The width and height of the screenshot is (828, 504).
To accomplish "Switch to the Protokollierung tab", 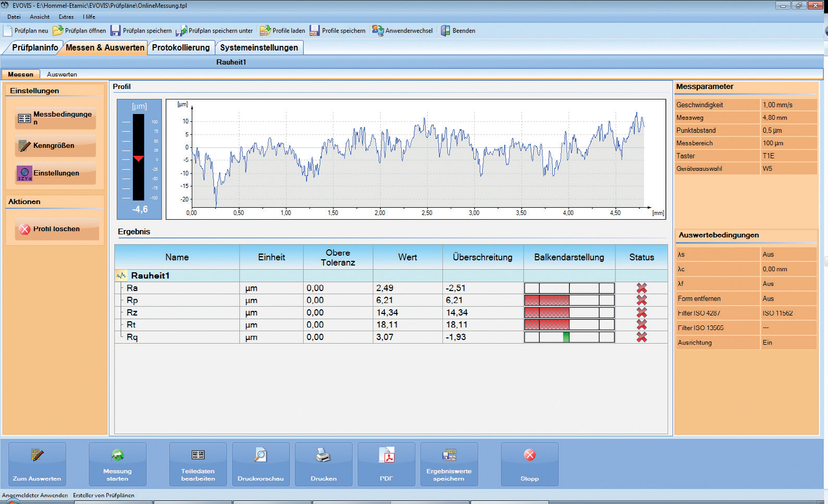I will (181, 47).
